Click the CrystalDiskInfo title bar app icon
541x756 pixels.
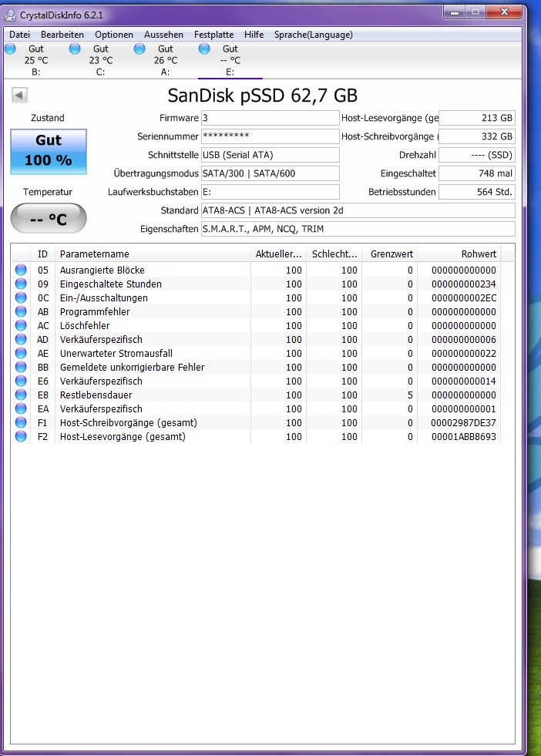pos(10,15)
